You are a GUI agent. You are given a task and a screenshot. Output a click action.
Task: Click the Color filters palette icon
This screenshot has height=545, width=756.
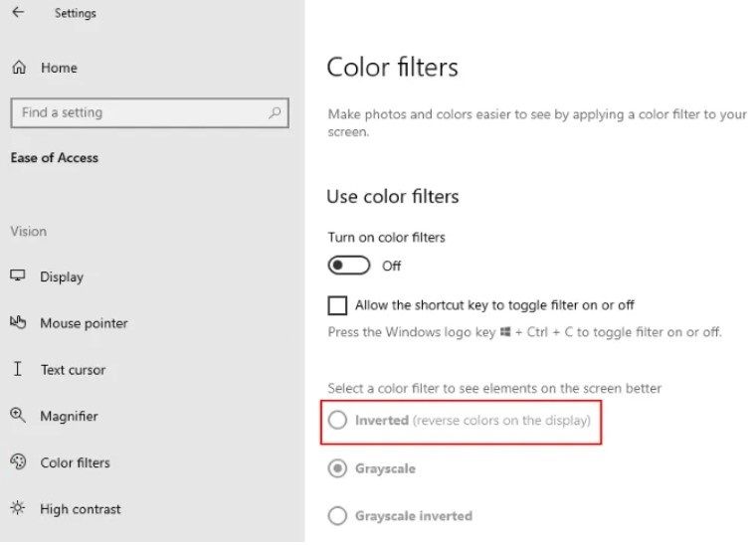[x=18, y=461]
